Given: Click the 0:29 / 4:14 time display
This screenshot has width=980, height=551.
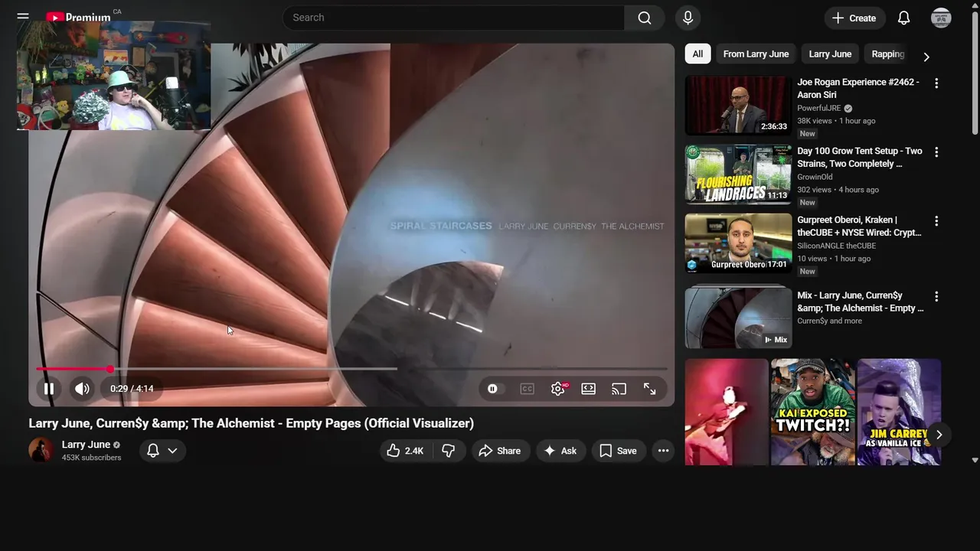Looking at the screenshot, I should 132,389.
